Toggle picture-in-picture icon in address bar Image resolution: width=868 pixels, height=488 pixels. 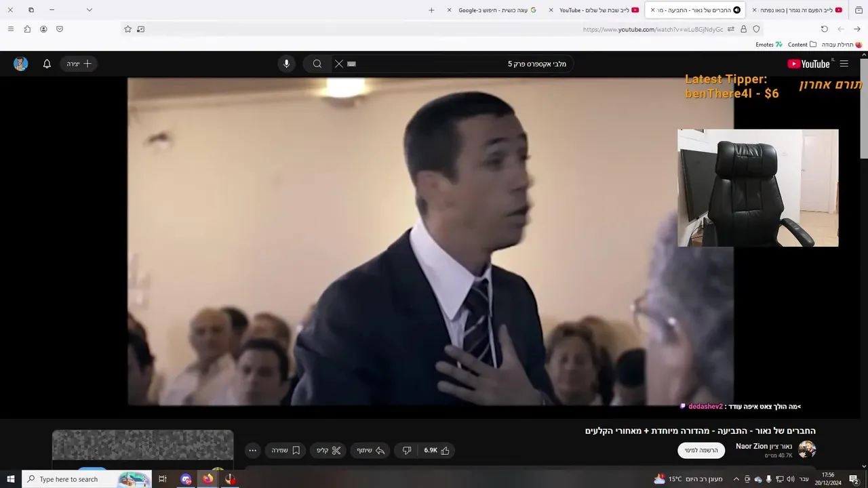click(140, 29)
